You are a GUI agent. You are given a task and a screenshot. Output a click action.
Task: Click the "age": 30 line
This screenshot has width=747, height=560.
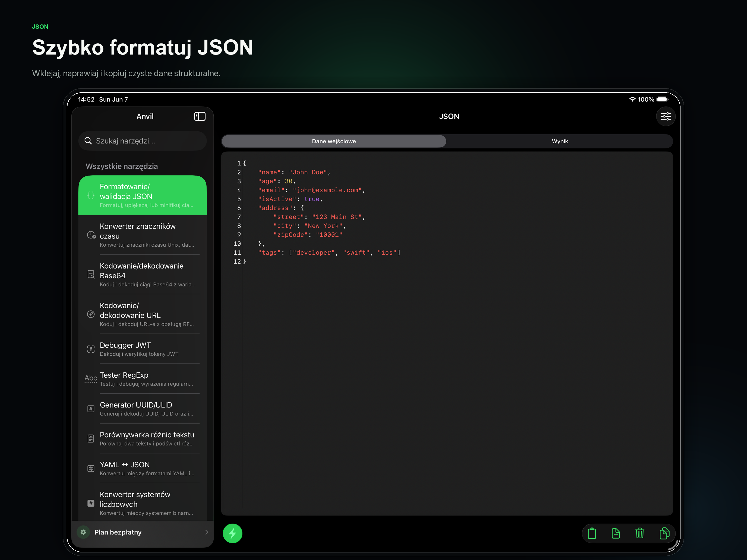pyautogui.click(x=277, y=181)
